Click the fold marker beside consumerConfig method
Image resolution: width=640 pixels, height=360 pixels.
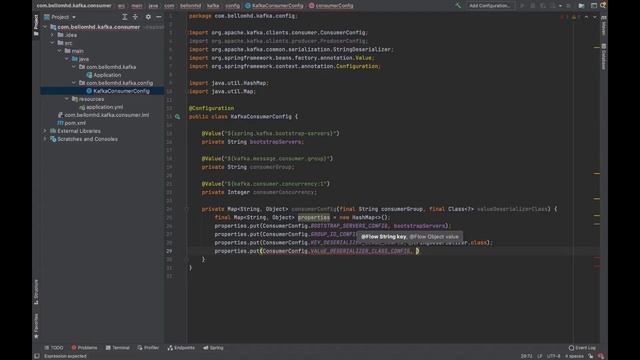click(186, 209)
